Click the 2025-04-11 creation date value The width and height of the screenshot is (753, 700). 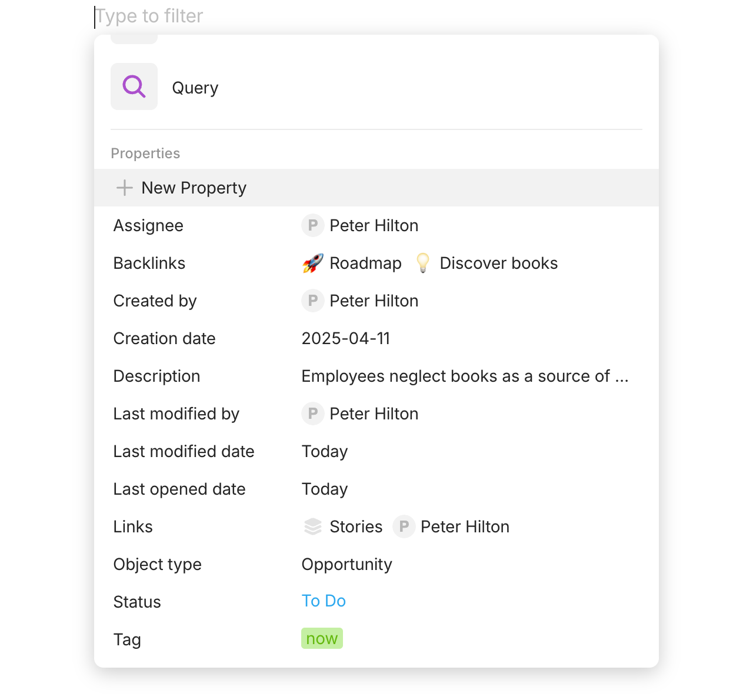coord(346,339)
